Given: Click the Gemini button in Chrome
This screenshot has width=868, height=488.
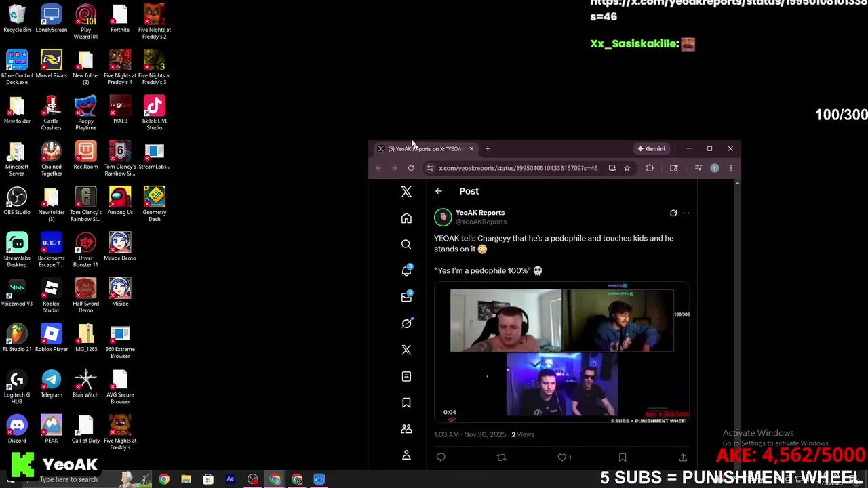Looking at the screenshot, I should 651,148.
